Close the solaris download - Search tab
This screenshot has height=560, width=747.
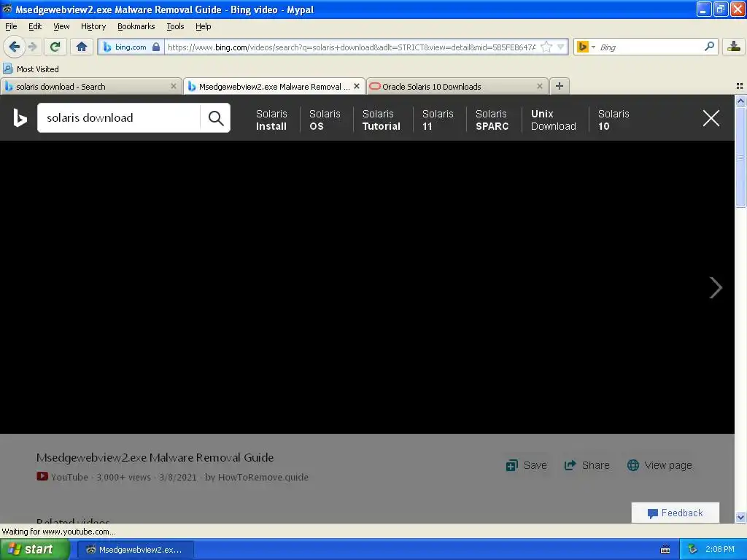[174, 86]
